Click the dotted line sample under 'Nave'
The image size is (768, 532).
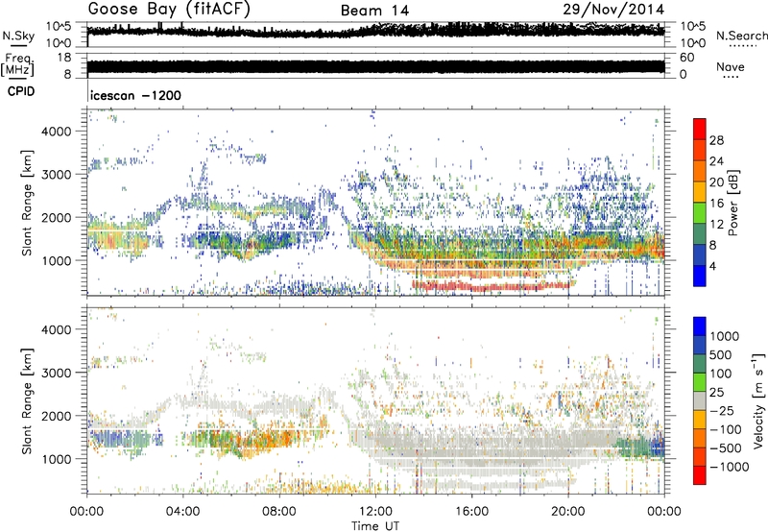pyautogui.click(x=731, y=77)
